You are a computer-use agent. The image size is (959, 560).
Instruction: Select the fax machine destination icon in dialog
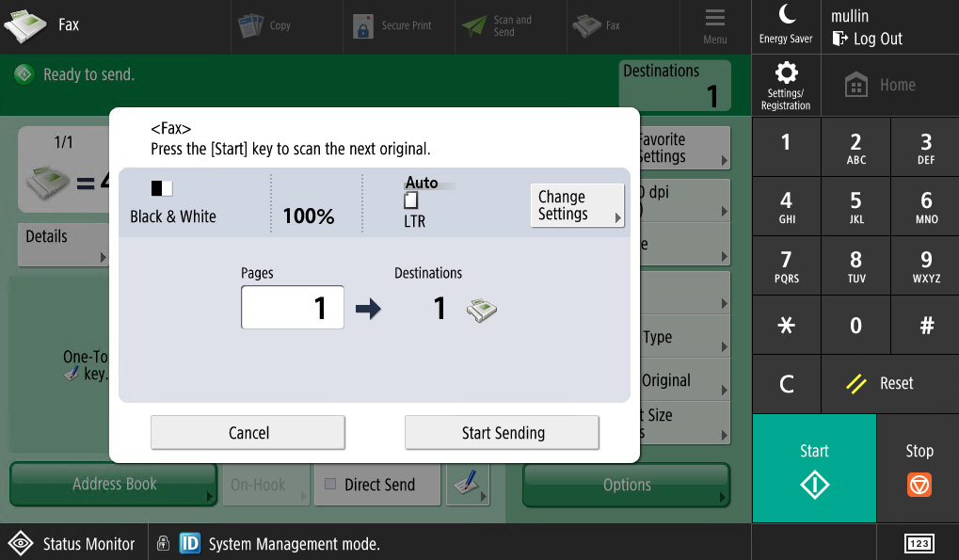click(481, 310)
